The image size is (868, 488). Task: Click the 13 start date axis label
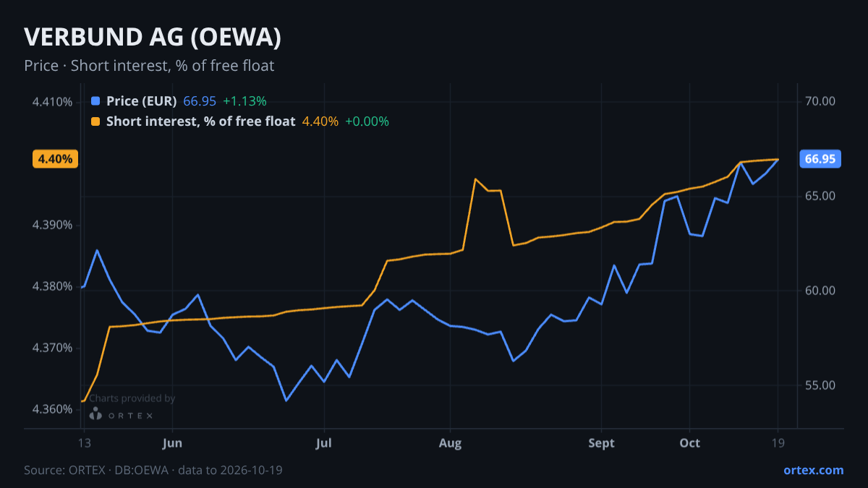(84, 443)
